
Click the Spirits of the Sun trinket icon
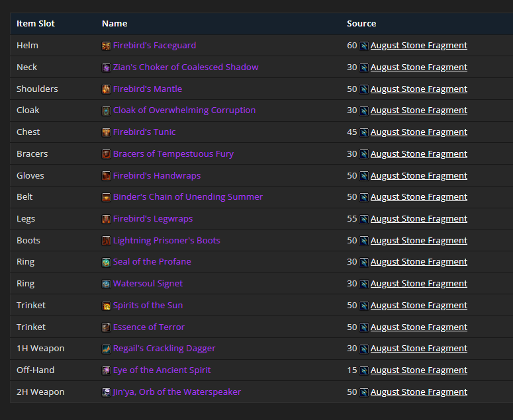(x=106, y=306)
